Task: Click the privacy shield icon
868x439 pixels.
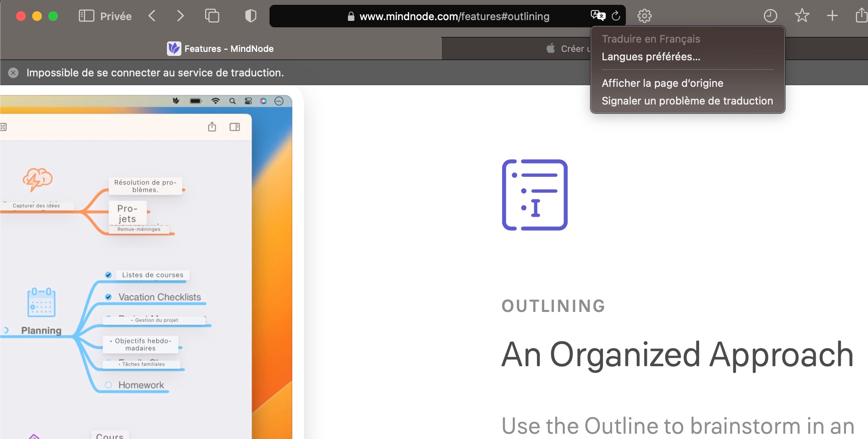Action: pyautogui.click(x=251, y=16)
